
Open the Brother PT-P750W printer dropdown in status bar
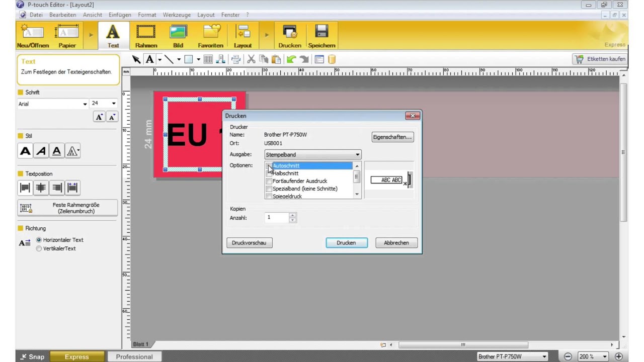coord(512,356)
